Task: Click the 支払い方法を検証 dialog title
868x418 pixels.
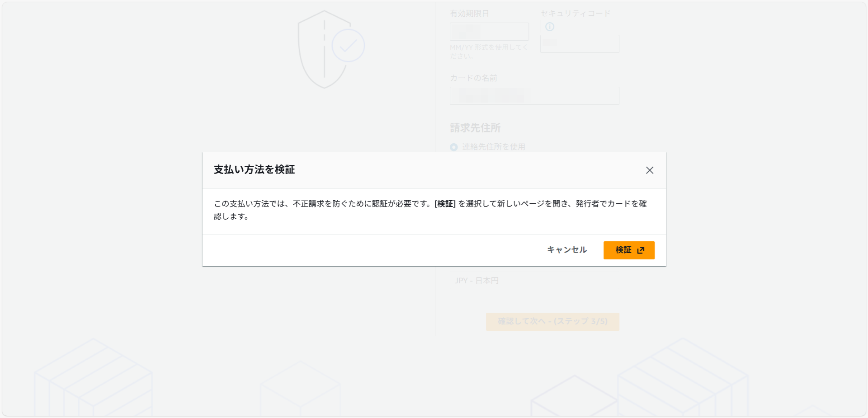Action: (254, 169)
